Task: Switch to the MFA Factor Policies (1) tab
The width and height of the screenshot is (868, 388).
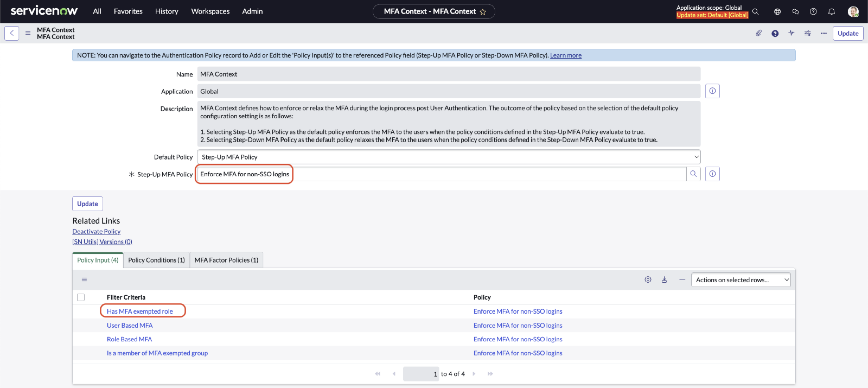Action: tap(226, 260)
